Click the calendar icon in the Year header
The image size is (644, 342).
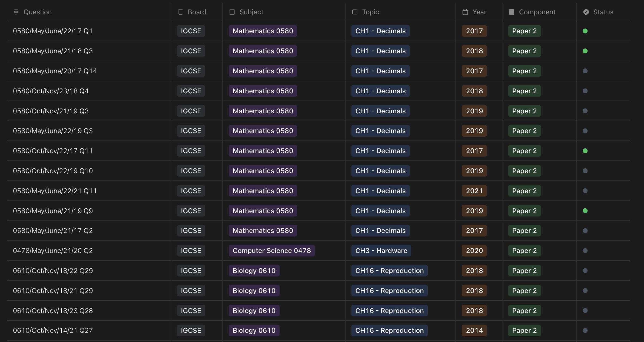465,12
